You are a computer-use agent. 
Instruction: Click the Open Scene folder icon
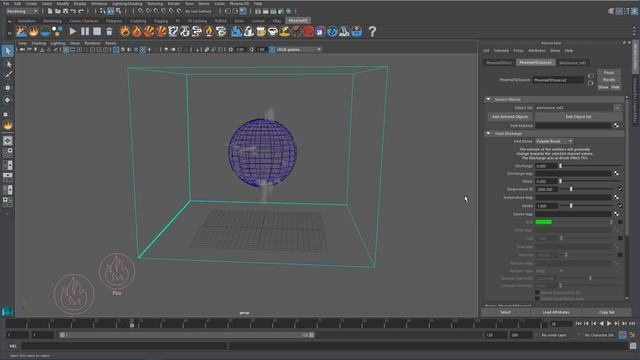[x=58, y=11]
